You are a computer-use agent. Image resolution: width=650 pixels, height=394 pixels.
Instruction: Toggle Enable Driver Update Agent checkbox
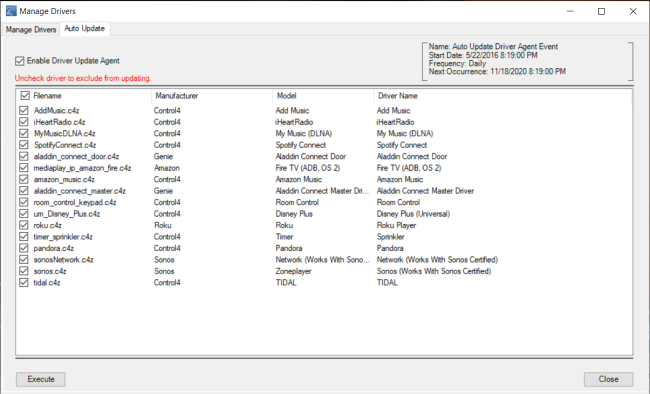[x=19, y=61]
